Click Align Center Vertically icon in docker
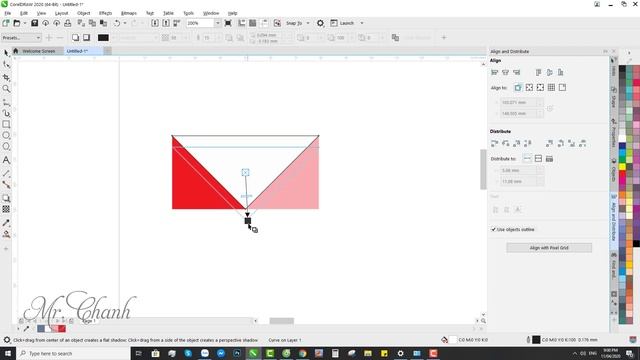Viewport: 640px width, 360px height. [549, 72]
